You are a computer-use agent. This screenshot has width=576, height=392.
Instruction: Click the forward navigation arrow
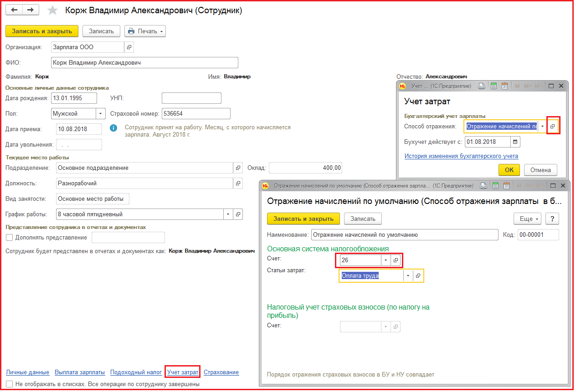coord(30,10)
